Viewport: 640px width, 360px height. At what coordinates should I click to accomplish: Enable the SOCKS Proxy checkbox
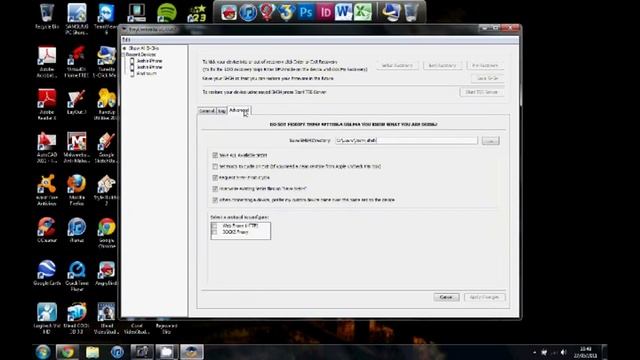(214, 232)
